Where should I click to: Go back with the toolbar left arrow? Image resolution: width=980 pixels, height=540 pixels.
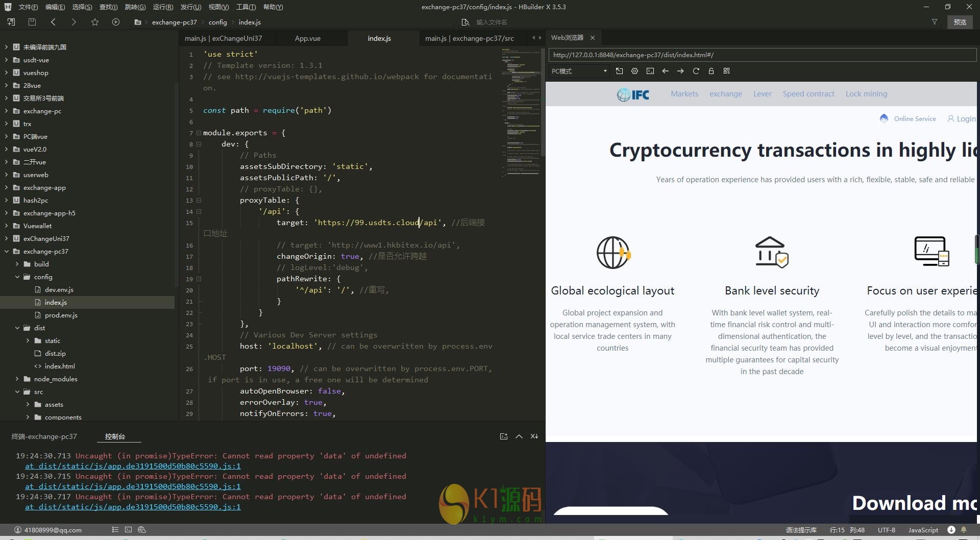click(53, 22)
